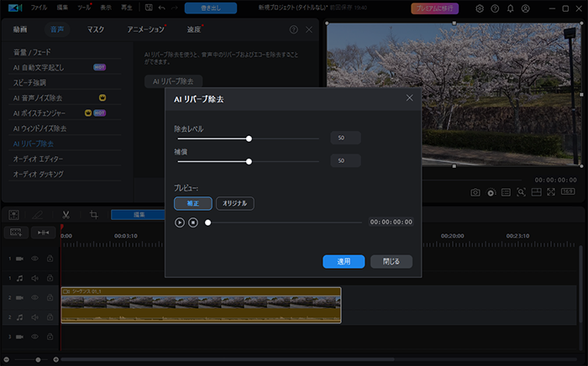The width and height of the screenshot is (588, 366).
Task: Select the シーケンス 01_1 clip thumbnail
Action: pos(201,305)
